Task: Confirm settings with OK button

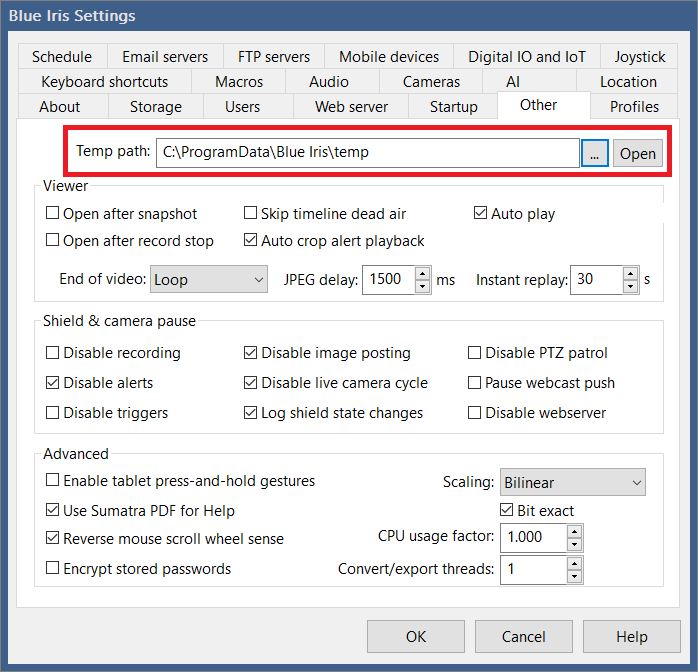Action: (x=416, y=636)
